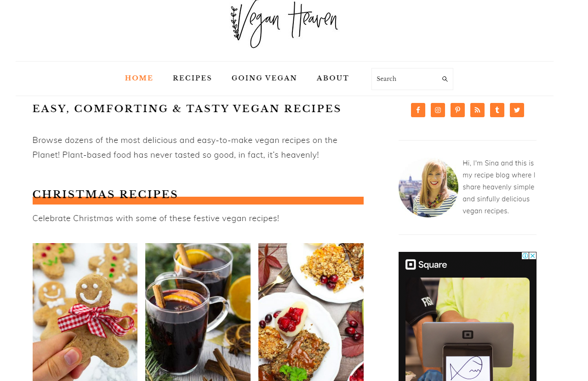588x381 pixels.
Task: Open the RSS feed icon
Action: [x=477, y=110]
